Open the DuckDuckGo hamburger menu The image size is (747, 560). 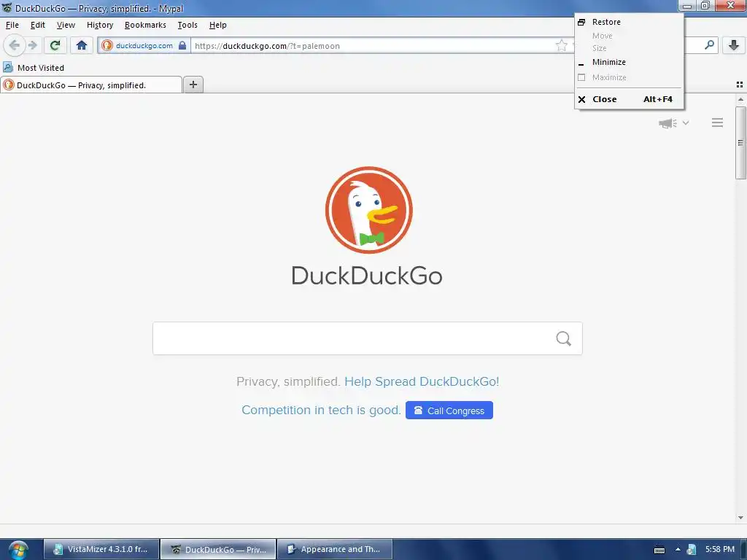click(718, 122)
